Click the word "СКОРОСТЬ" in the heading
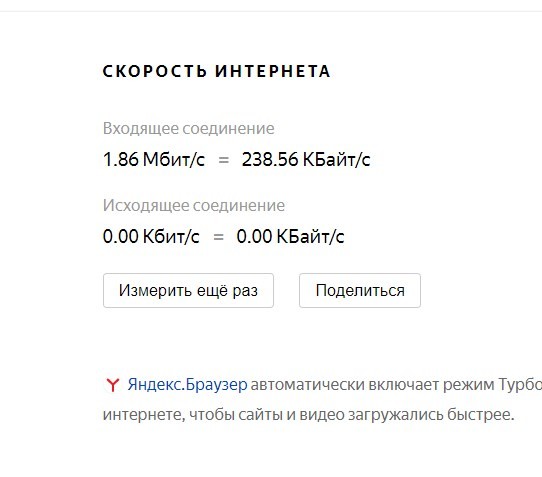Viewport: 542px width, 477px height. pos(155,71)
